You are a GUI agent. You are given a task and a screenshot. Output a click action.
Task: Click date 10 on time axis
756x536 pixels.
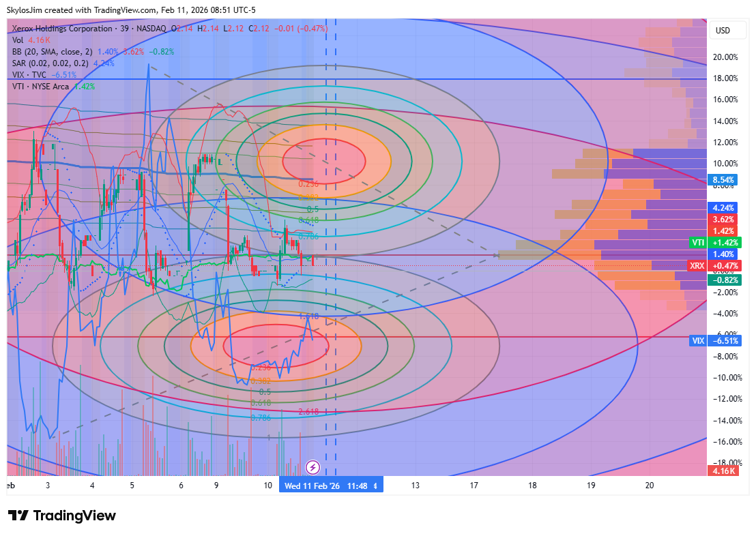click(268, 486)
